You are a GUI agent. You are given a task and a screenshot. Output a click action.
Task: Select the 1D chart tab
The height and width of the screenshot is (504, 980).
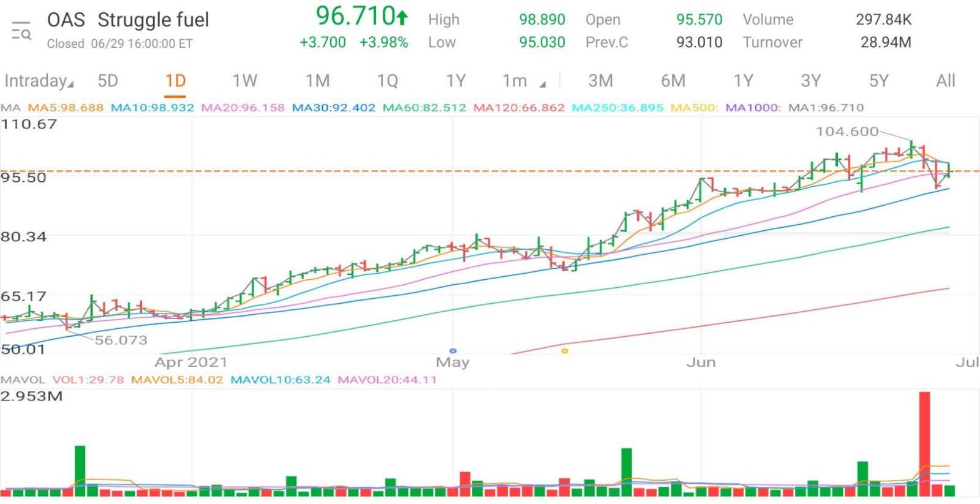[175, 81]
